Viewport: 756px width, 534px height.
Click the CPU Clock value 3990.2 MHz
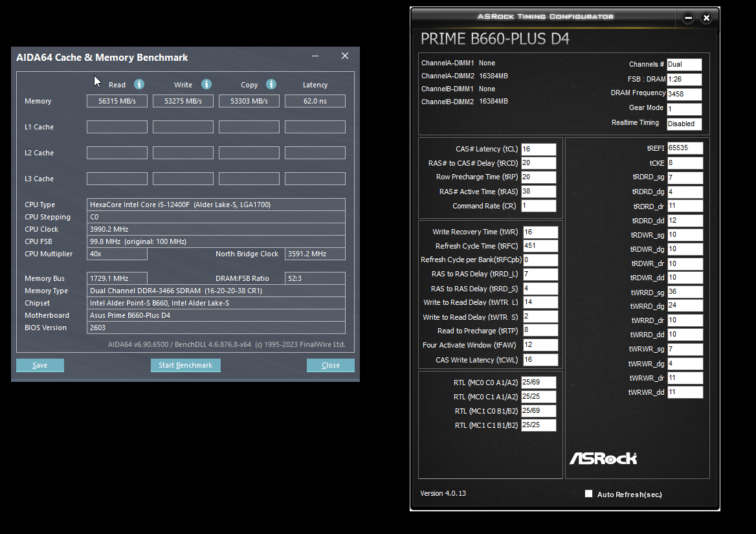point(216,229)
